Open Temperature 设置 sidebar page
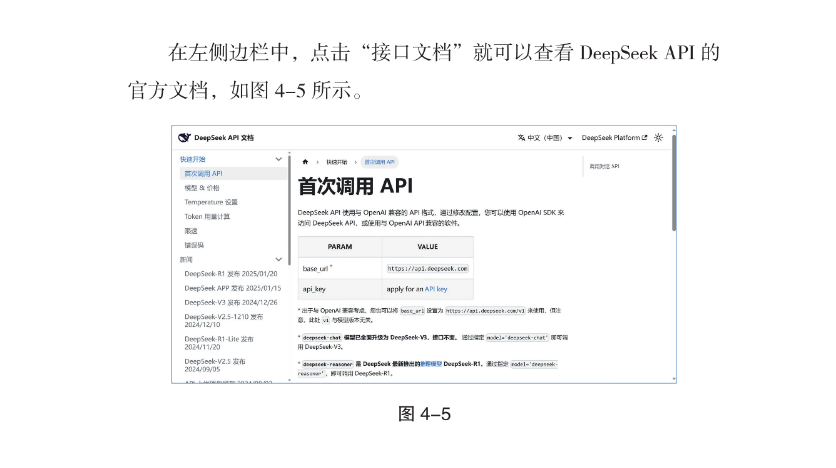Screen dimensions: 836x468 (x=211, y=202)
